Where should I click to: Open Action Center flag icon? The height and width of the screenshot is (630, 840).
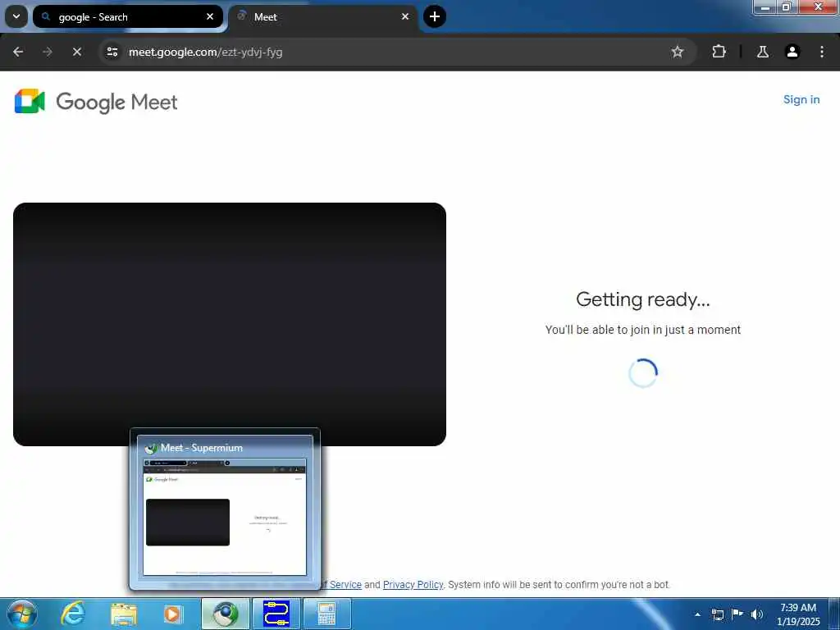point(737,614)
